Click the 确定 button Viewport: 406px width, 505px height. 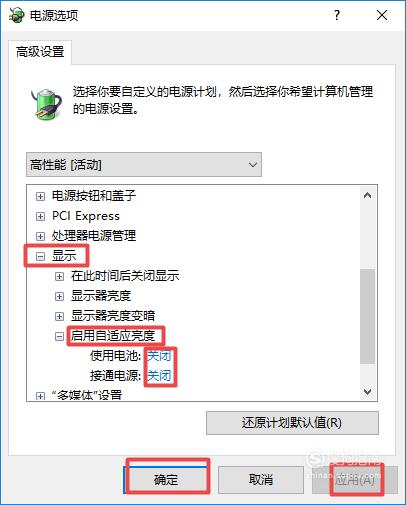166,480
